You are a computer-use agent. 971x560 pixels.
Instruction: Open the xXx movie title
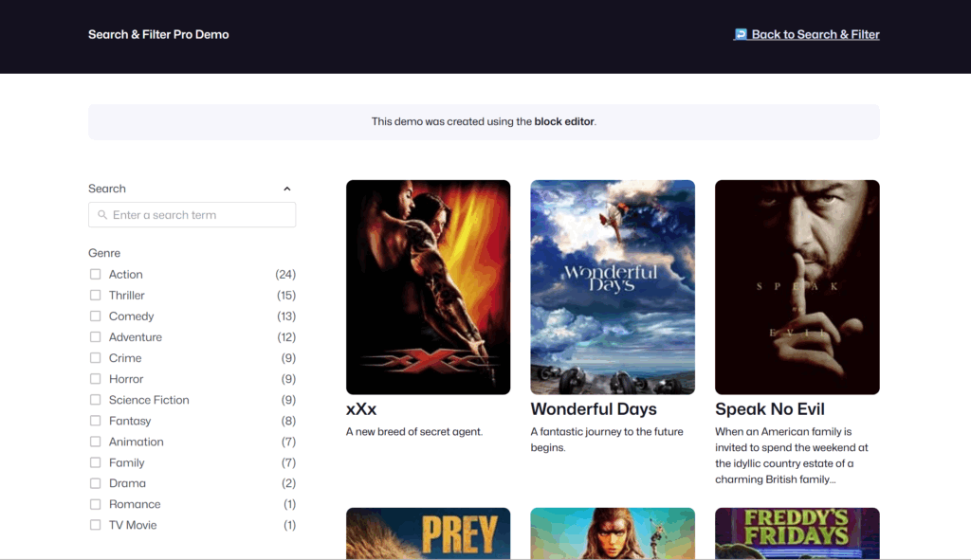coord(361,409)
